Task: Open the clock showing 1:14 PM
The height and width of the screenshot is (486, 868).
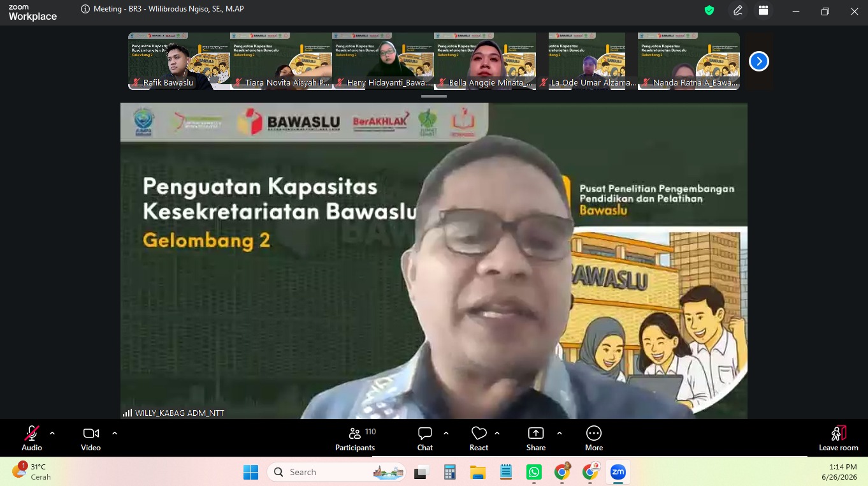Action: [x=839, y=472]
